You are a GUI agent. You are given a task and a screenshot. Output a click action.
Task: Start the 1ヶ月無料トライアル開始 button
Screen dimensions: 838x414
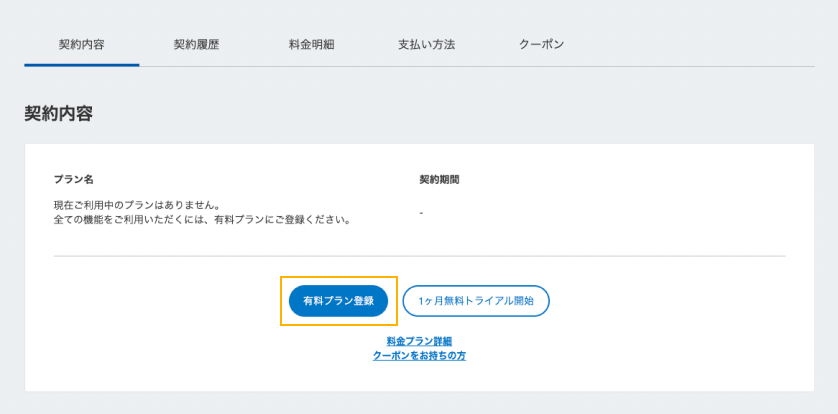point(476,301)
